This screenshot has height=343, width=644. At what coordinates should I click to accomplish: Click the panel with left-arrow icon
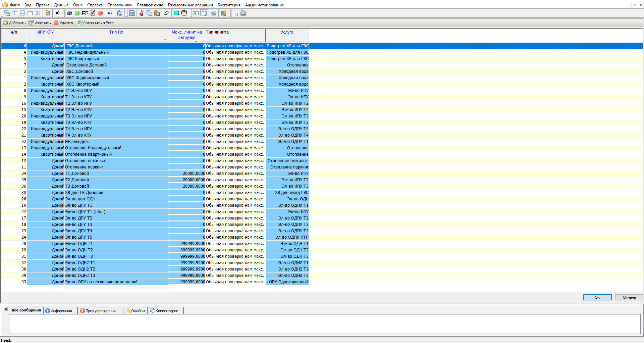[196, 13]
